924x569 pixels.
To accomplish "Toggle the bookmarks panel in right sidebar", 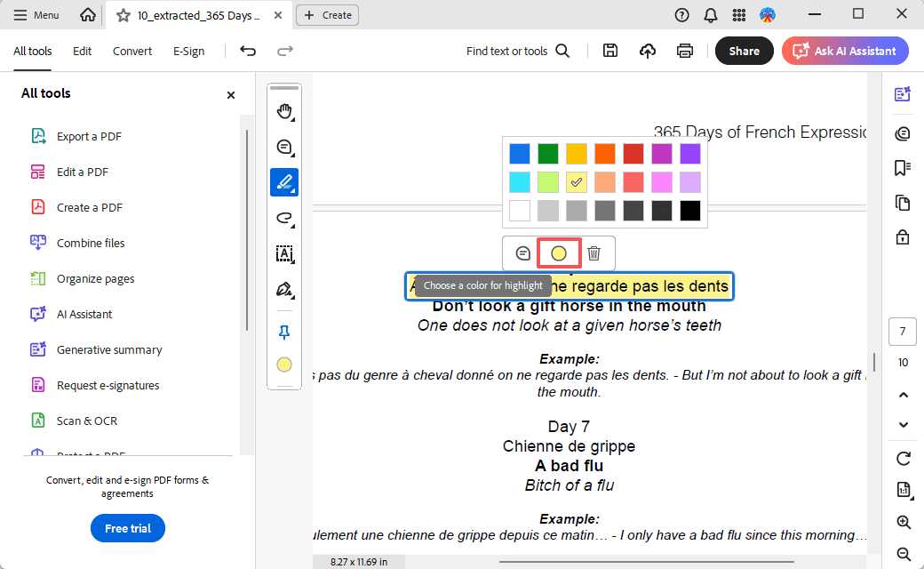I will click(x=903, y=168).
